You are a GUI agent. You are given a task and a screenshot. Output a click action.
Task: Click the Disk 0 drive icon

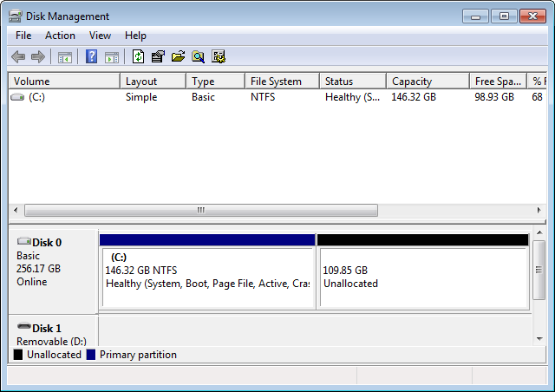(24, 241)
